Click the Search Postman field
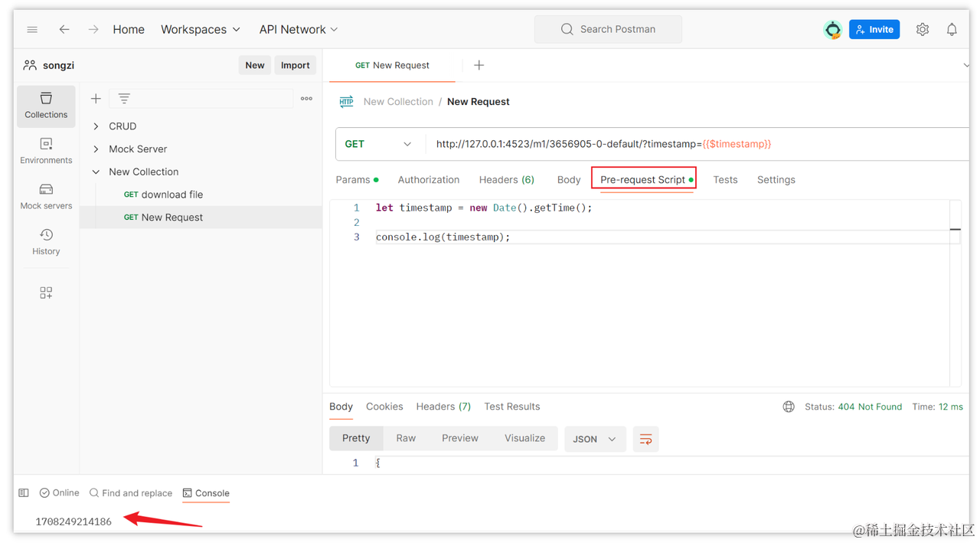 pos(608,29)
